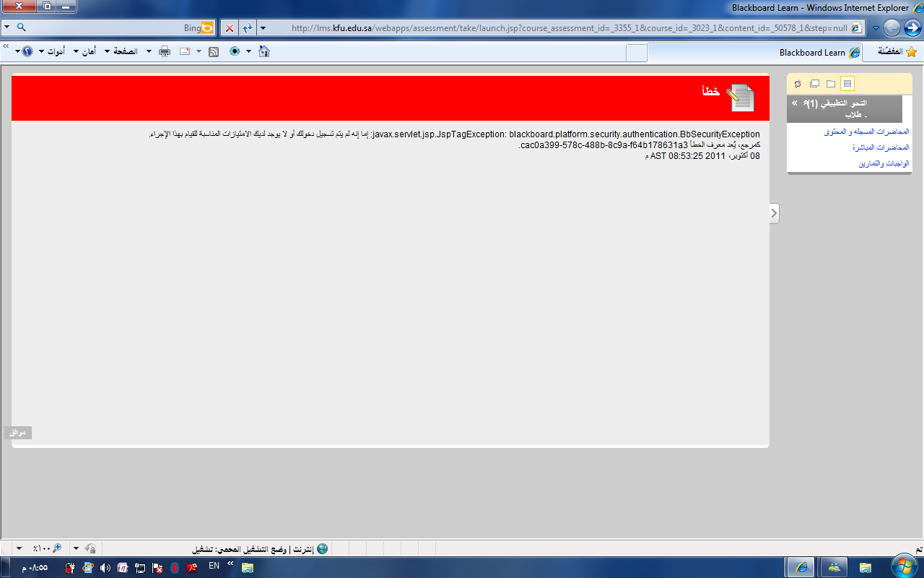Click course menu refresh icon
The width and height of the screenshot is (924, 578).
tap(798, 84)
